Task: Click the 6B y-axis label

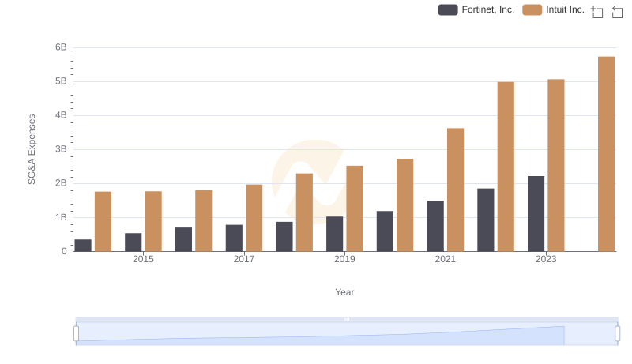Action: (x=61, y=47)
